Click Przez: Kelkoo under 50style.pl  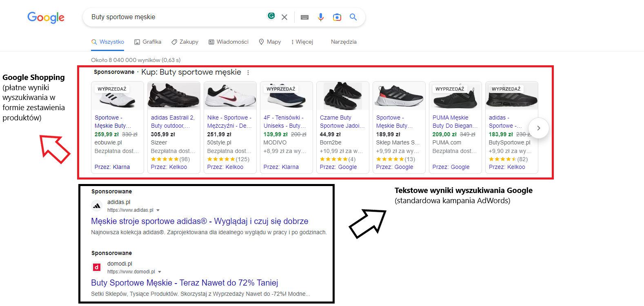click(x=225, y=167)
